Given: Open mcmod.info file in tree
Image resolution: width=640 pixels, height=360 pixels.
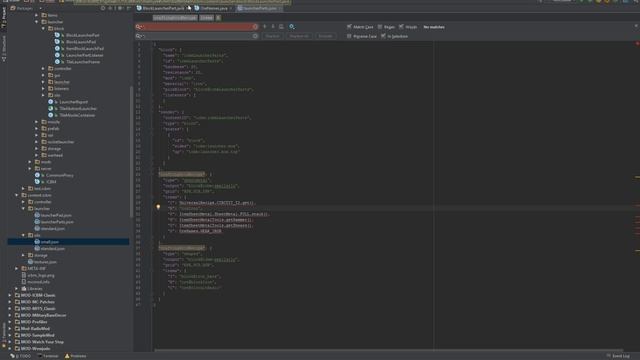Looking at the screenshot, I should click(38, 282).
